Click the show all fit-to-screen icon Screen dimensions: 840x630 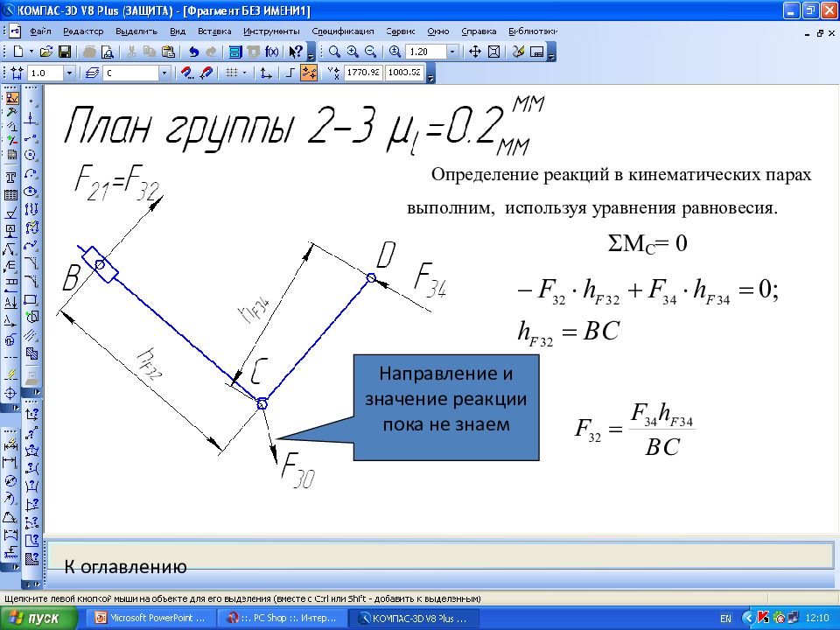(494, 52)
